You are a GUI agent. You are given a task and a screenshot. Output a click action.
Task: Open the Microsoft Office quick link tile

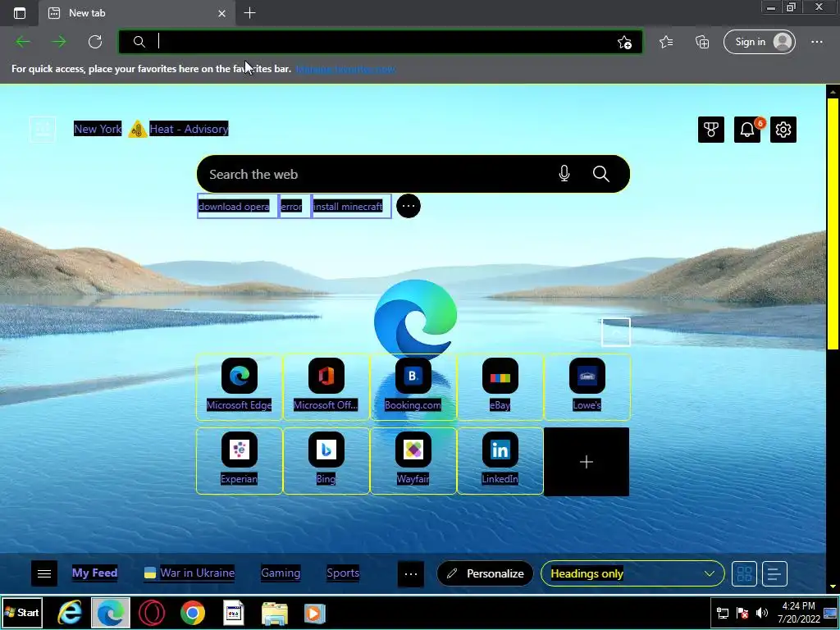[326, 386]
